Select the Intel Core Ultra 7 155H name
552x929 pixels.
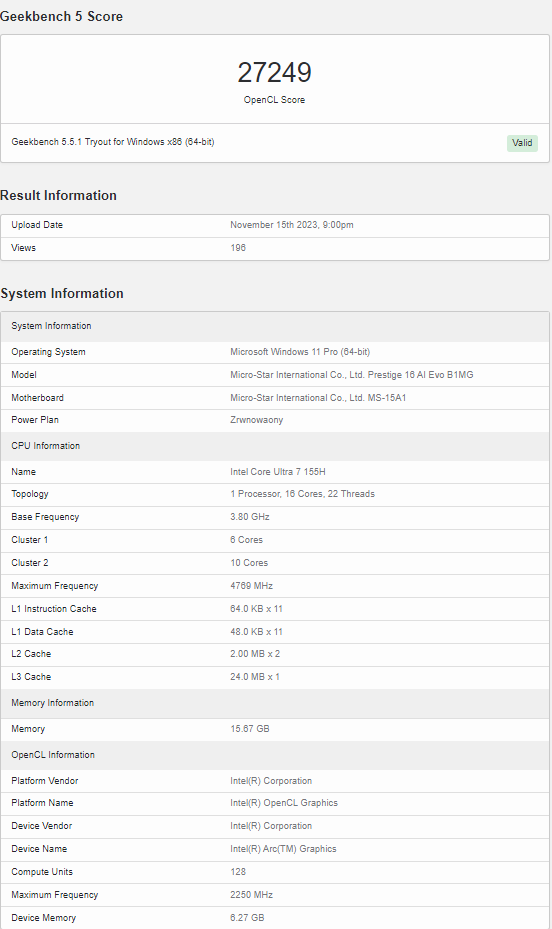[278, 472]
